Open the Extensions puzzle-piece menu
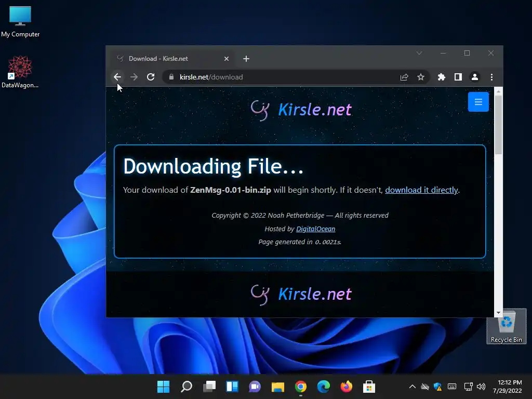The height and width of the screenshot is (399, 532). (x=442, y=77)
